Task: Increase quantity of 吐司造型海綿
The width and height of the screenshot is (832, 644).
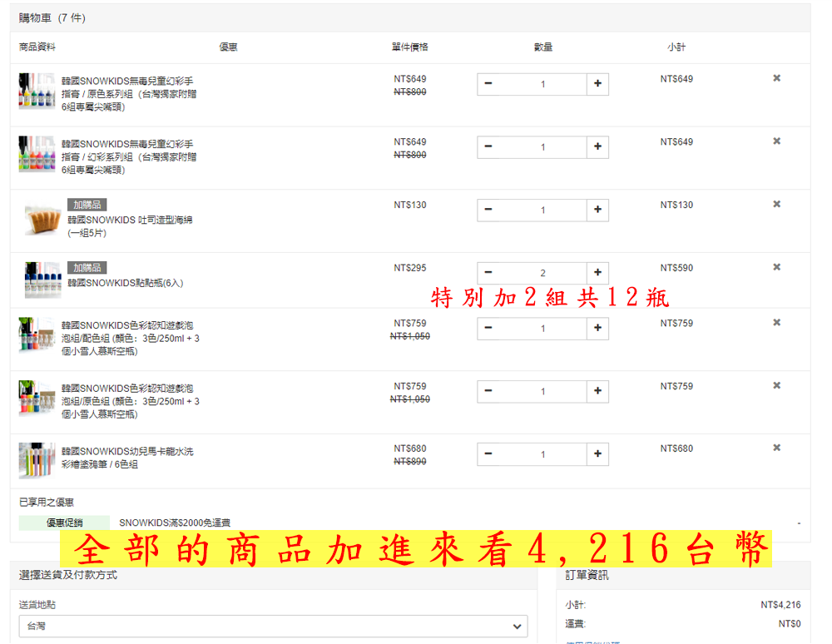Action: click(x=597, y=210)
